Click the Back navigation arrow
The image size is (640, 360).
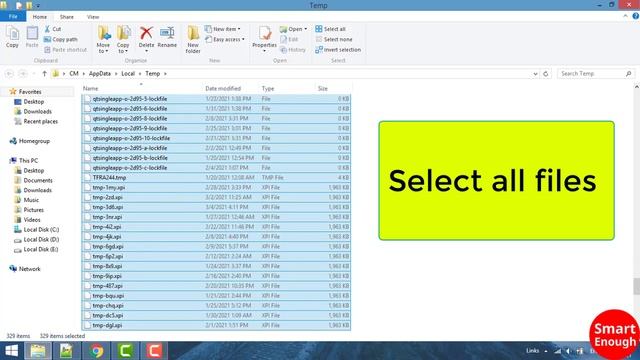10,73
